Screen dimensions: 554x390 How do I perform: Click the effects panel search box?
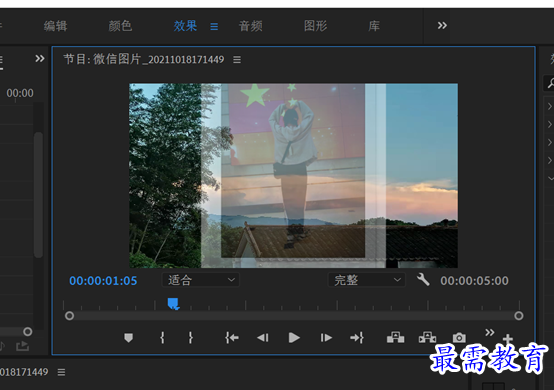549,83
